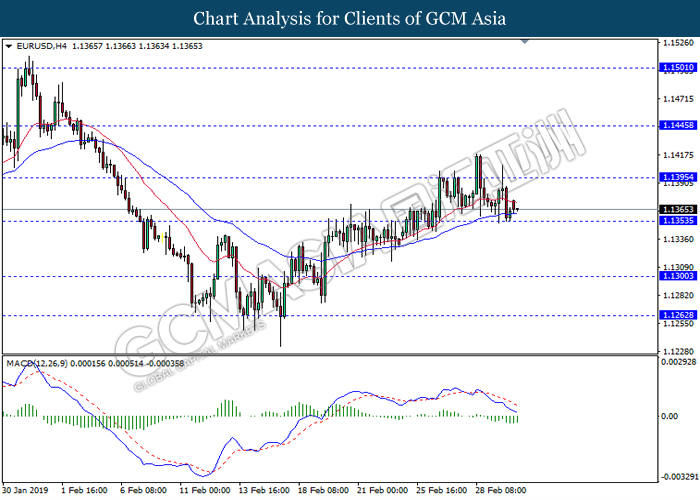Screen dimensions: 700x500
Task: Click the 30 Jan 2019 date label
Action: pyautogui.click(x=26, y=490)
